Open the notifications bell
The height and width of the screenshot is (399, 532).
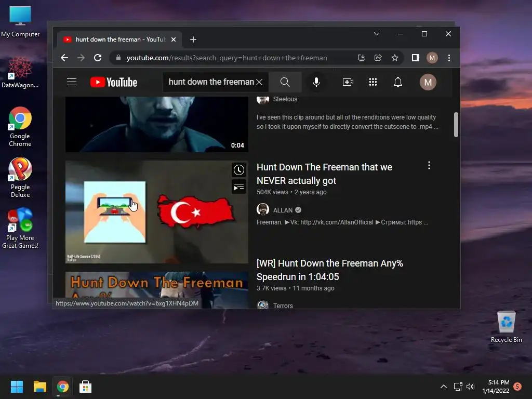[397, 82]
